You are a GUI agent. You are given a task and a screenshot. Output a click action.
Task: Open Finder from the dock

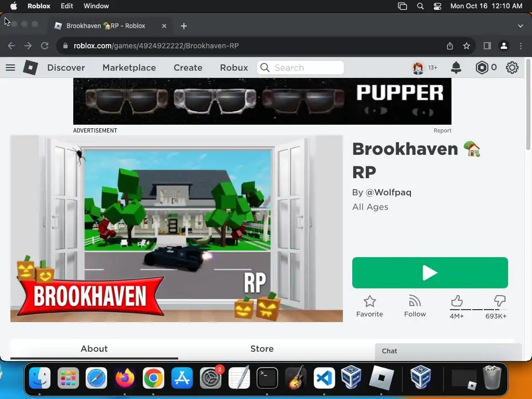pyautogui.click(x=39, y=378)
